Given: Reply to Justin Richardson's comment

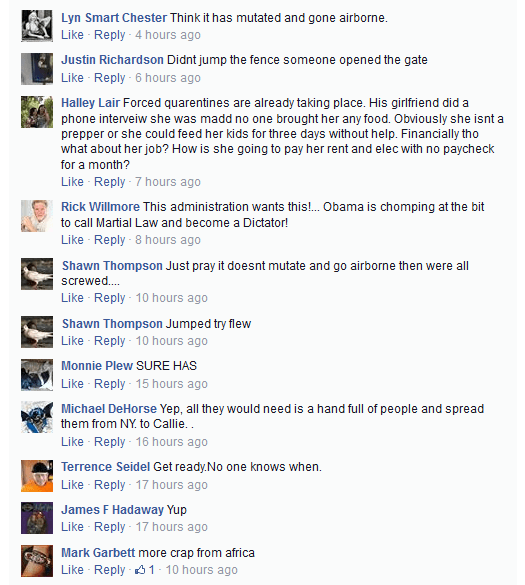Looking at the screenshot, I should click(109, 78).
